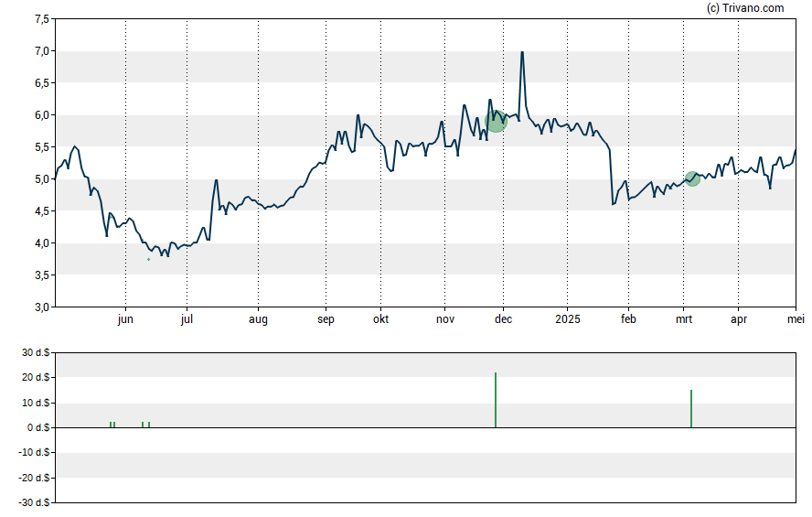
Task: Click the '4,0' price label
Action: (42, 243)
